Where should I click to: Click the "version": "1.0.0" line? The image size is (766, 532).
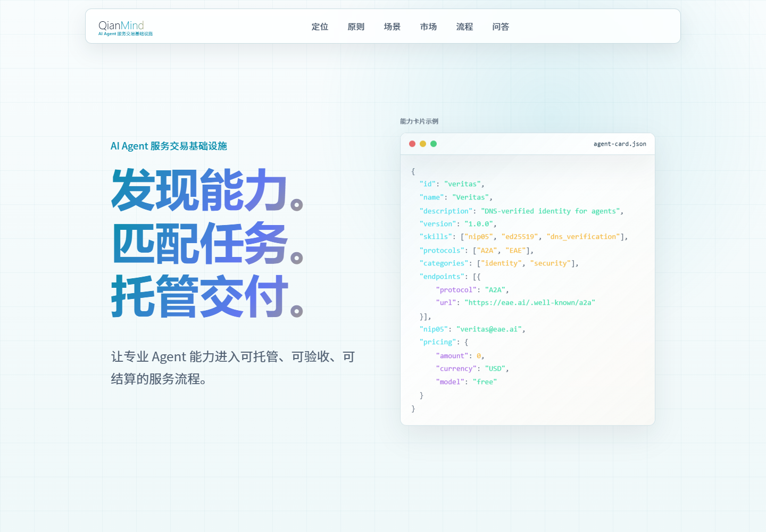[458, 224]
